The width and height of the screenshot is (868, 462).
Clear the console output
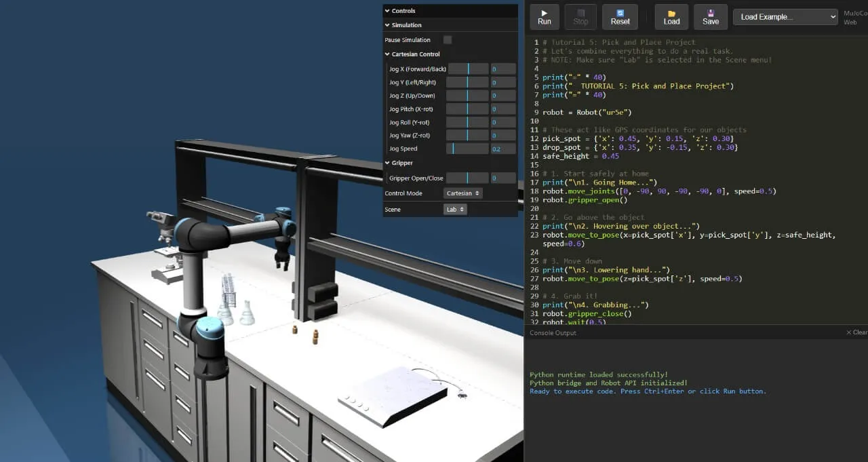coord(856,332)
